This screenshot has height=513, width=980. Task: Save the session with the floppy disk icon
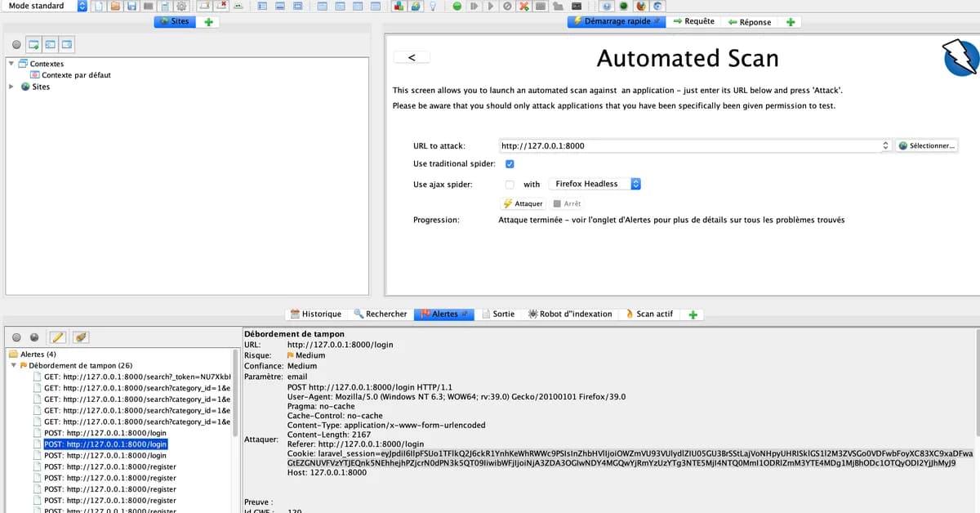pos(131,7)
